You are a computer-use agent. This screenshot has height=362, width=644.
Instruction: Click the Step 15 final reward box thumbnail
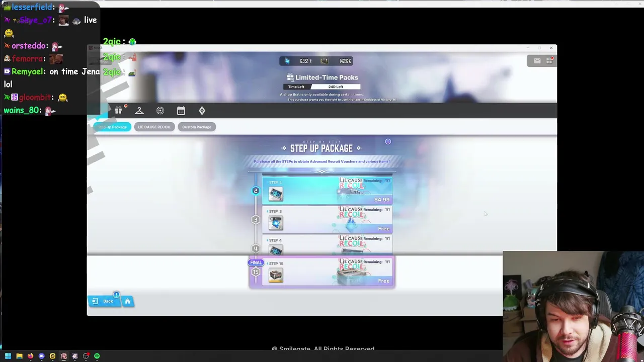pos(276,275)
